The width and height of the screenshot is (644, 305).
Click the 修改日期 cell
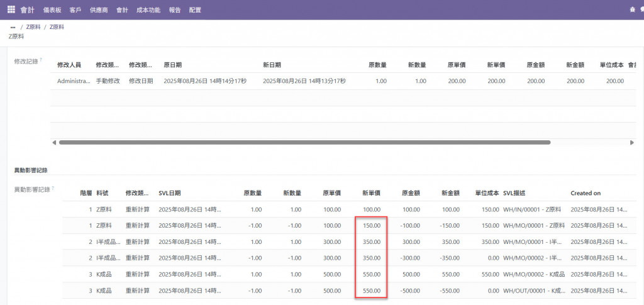pos(141,81)
